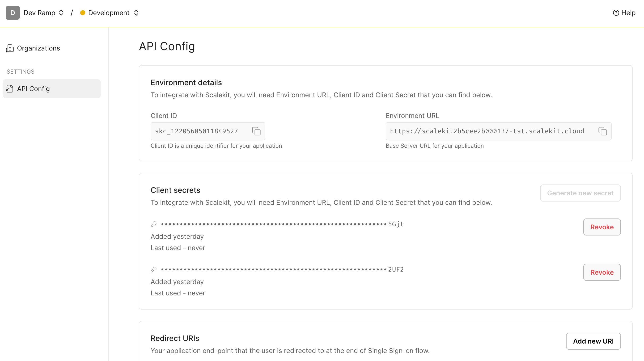Click Generate new secret

click(580, 193)
